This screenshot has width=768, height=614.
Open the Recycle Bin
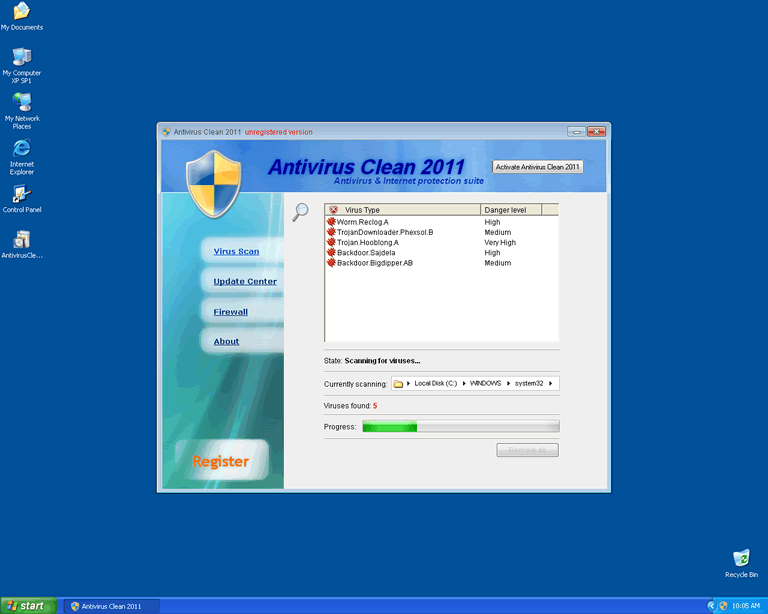point(741,558)
